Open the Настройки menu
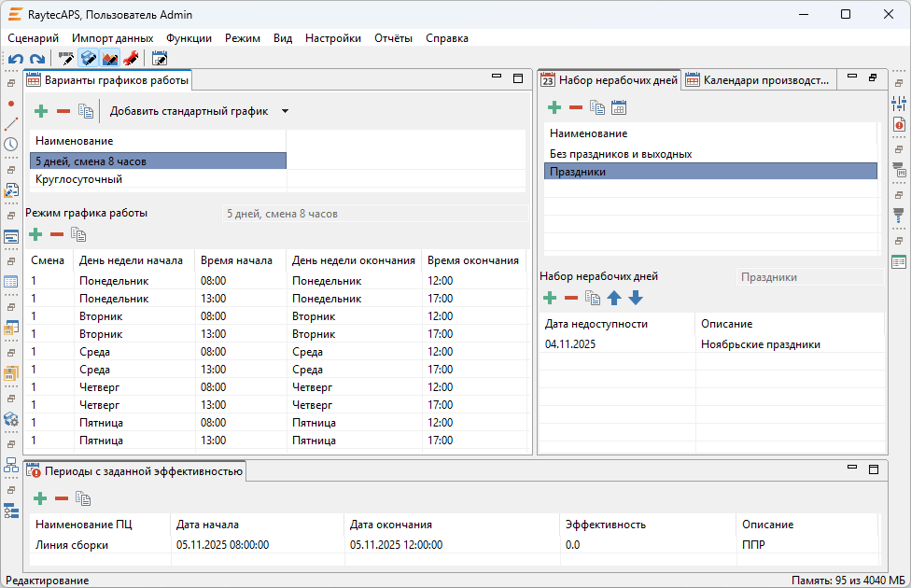Image resolution: width=911 pixels, height=588 pixels. click(x=333, y=38)
